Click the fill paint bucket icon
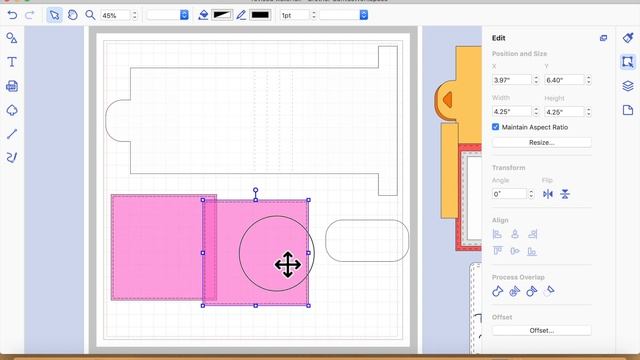The height and width of the screenshot is (360, 640). pyautogui.click(x=203, y=15)
